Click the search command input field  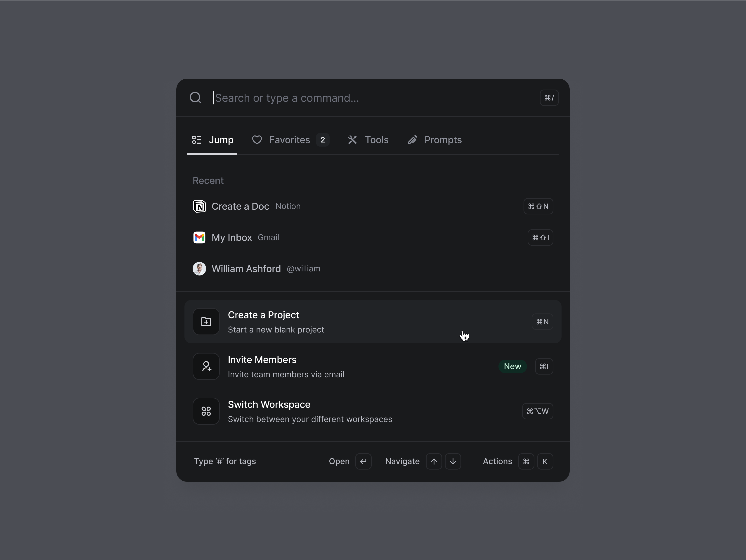337,98
